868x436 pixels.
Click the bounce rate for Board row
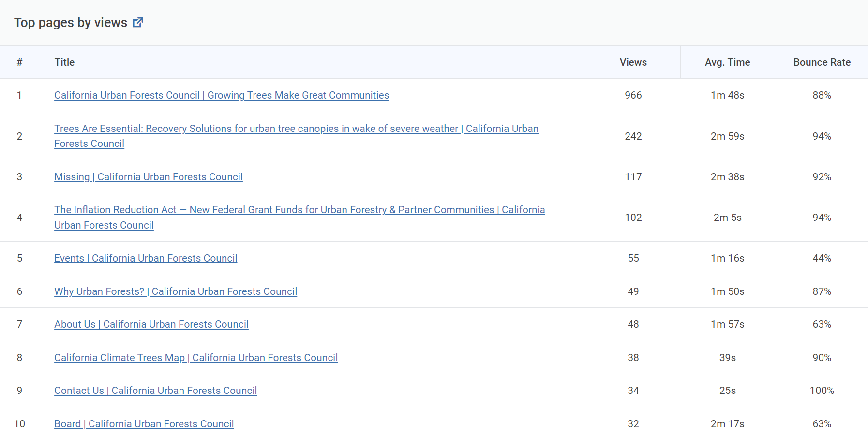coord(822,424)
